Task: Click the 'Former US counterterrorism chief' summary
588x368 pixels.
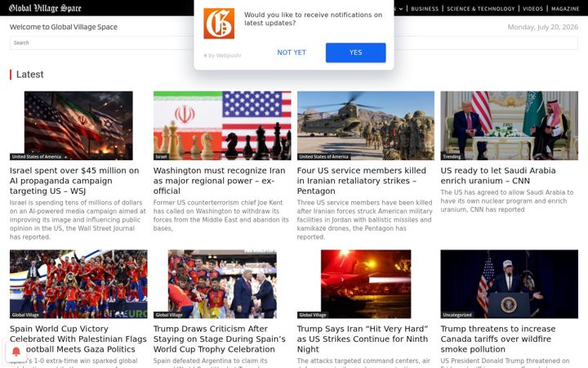Action: pos(220,216)
